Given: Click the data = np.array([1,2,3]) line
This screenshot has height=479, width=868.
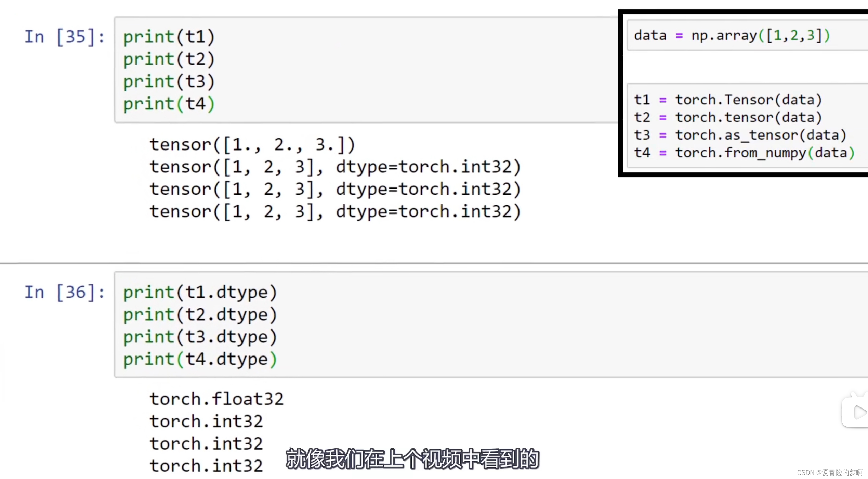Looking at the screenshot, I should [x=732, y=36].
